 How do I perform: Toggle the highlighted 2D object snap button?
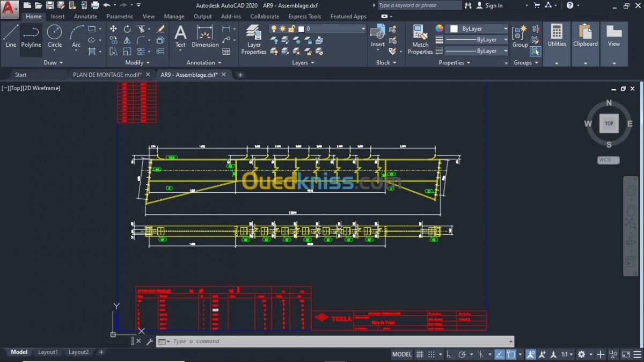[511, 354]
